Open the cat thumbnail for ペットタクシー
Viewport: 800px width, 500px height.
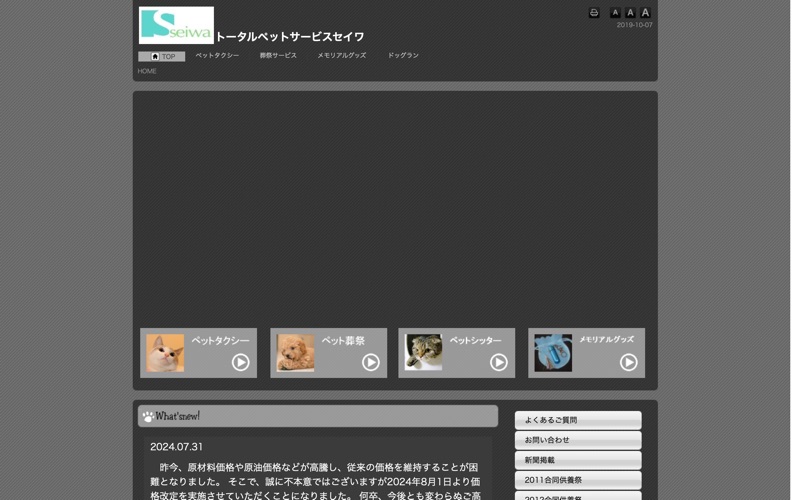coord(165,353)
